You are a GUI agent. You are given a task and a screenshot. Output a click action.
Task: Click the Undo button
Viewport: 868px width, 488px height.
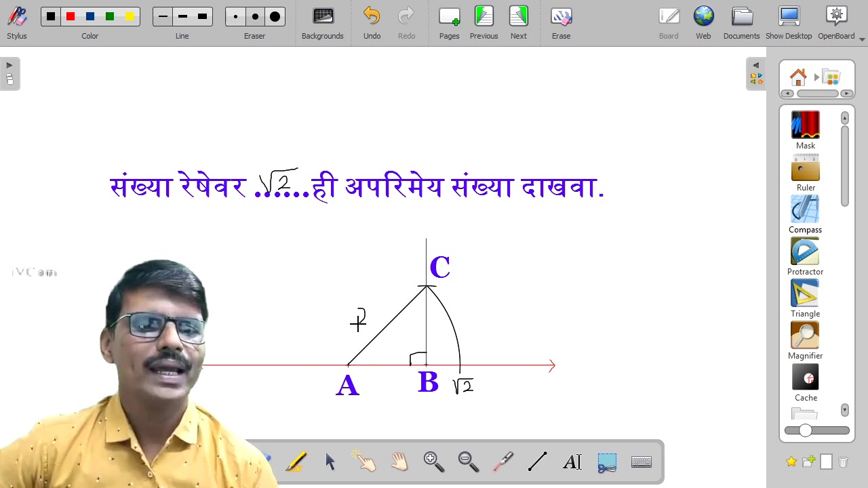pos(372,23)
